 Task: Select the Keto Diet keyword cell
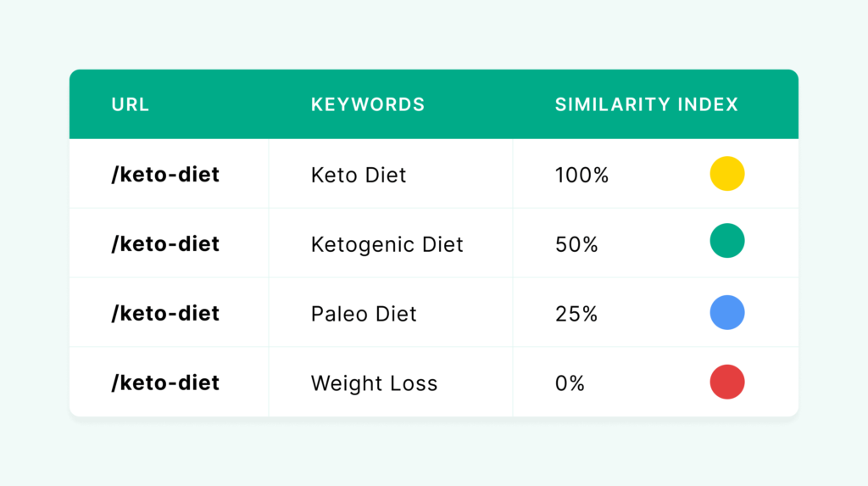[359, 176]
